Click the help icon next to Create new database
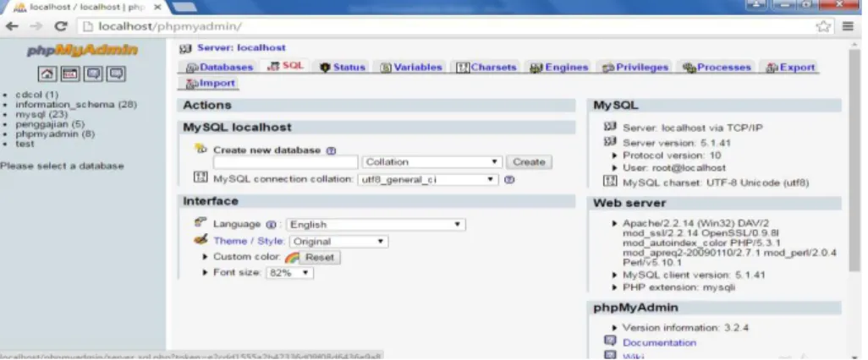 pyautogui.click(x=331, y=150)
